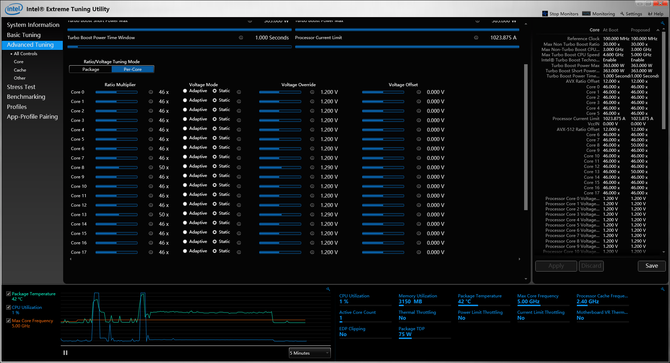Select Adaptive voltage mode for Core 8

click(185, 166)
